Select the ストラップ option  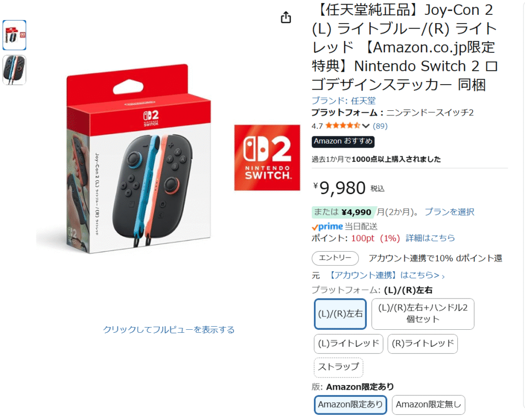(x=338, y=367)
